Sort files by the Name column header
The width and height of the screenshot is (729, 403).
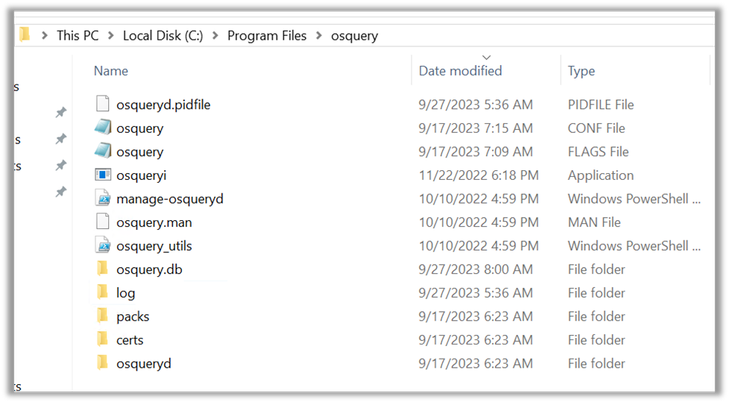111,71
